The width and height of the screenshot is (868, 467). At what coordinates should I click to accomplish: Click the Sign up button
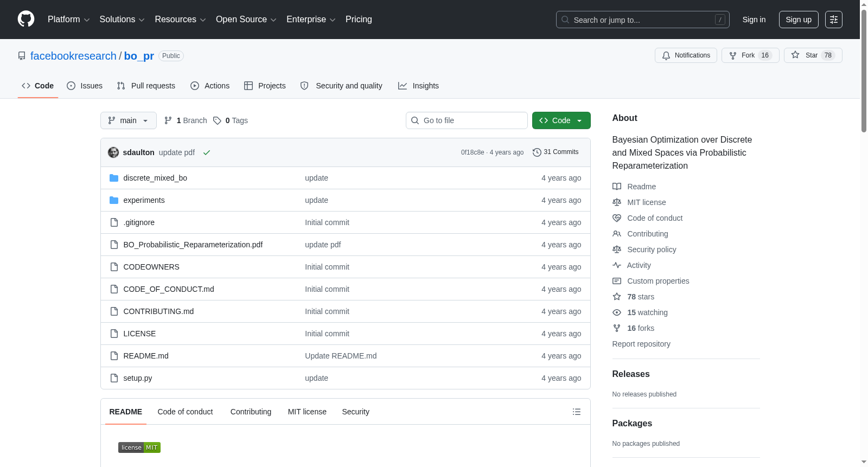tap(799, 20)
